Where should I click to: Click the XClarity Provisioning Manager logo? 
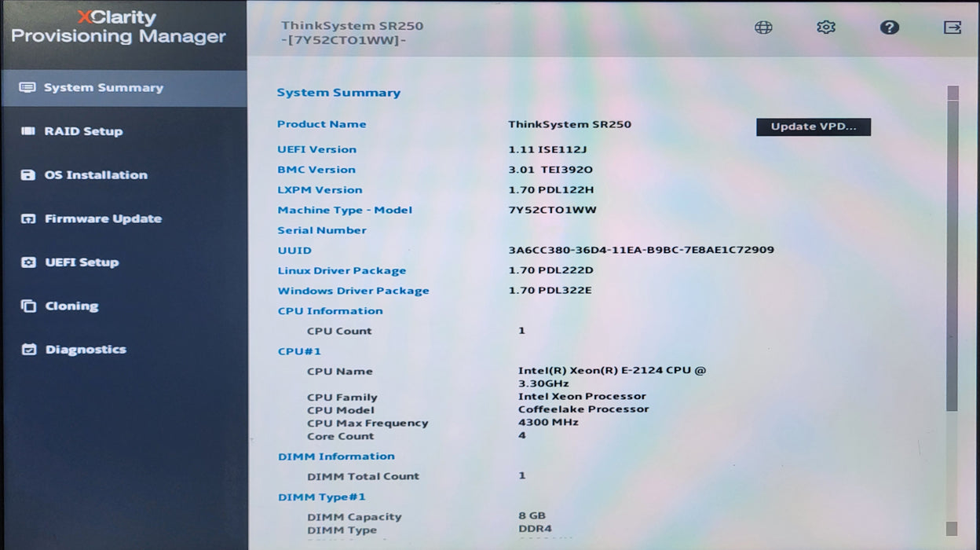119,27
